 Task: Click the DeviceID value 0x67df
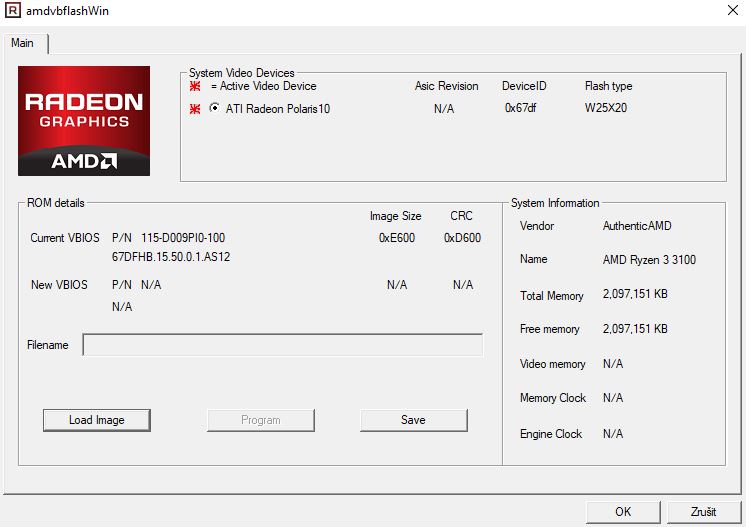click(x=520, y=108)
